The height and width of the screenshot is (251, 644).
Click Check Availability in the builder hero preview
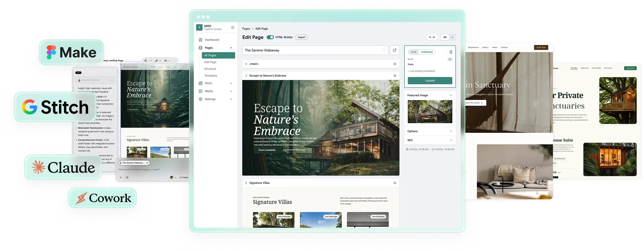pos(267,150)
